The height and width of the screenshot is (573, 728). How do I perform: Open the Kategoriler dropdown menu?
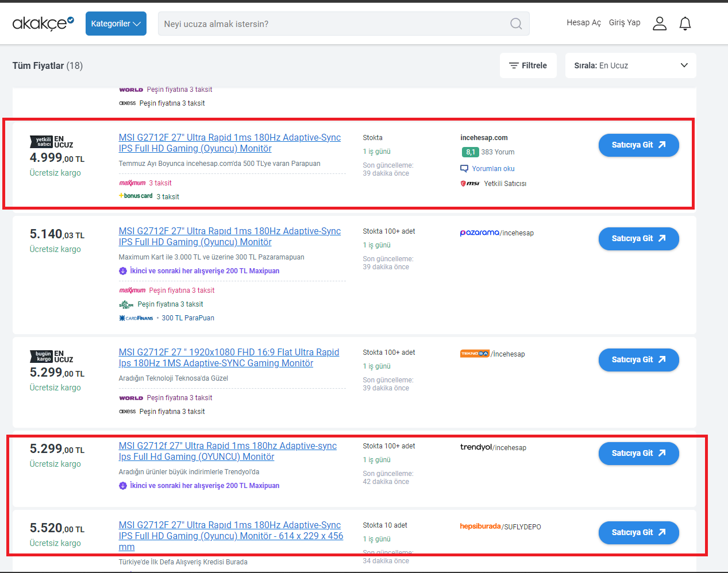tap(116, 24)
